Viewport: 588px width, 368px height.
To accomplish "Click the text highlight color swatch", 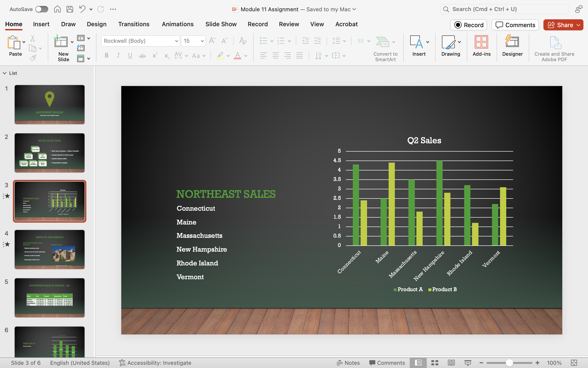I will pos(220,55).
